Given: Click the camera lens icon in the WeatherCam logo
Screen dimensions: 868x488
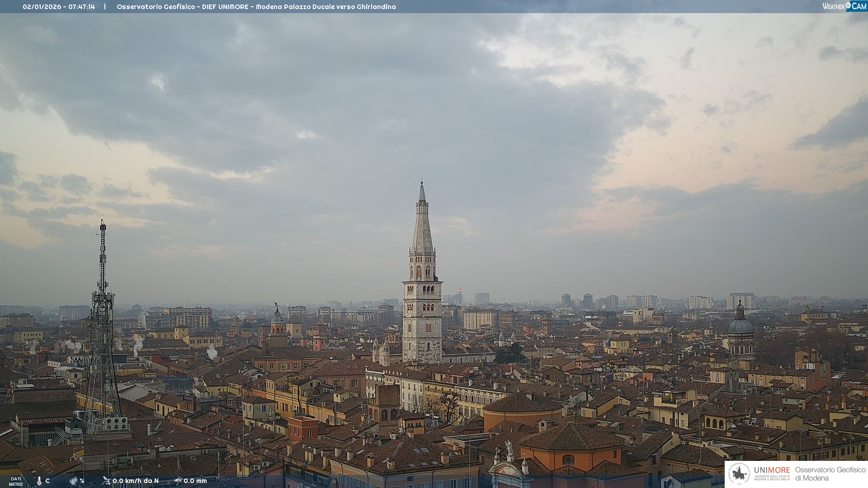Looking at the screenshot, I should (848, 5).
